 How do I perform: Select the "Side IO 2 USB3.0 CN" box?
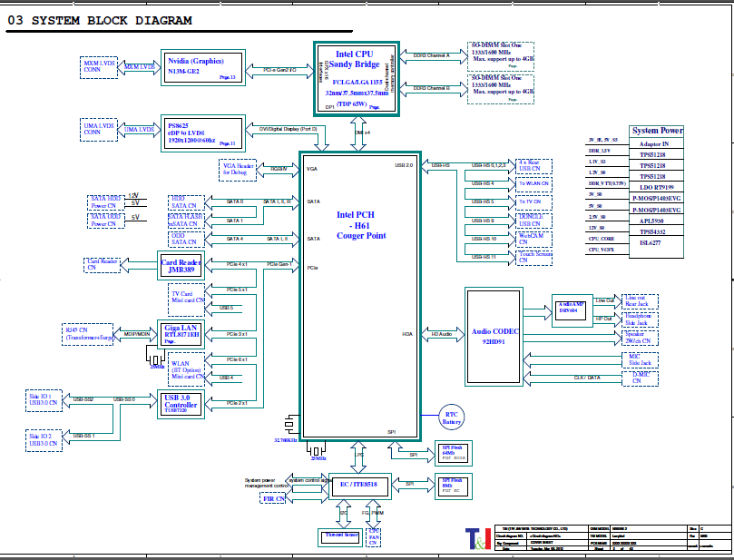pyautogui.click(x=44, y=440)
